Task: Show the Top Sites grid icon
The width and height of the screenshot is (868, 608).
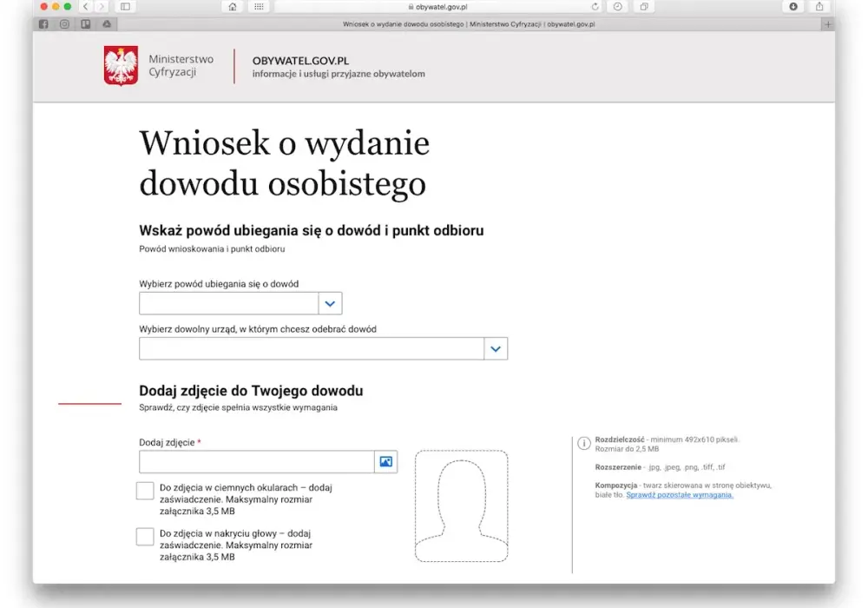Action: (x=259, y=7)
